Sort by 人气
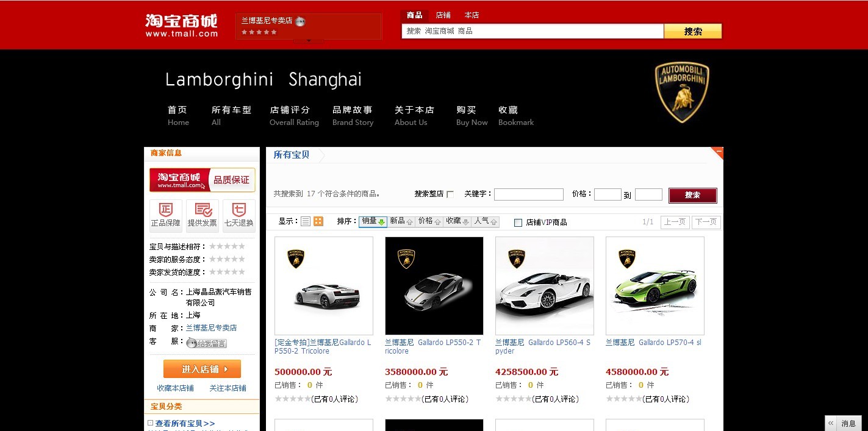The width and height of the screenshot is (868, 431). click(486, 221)
